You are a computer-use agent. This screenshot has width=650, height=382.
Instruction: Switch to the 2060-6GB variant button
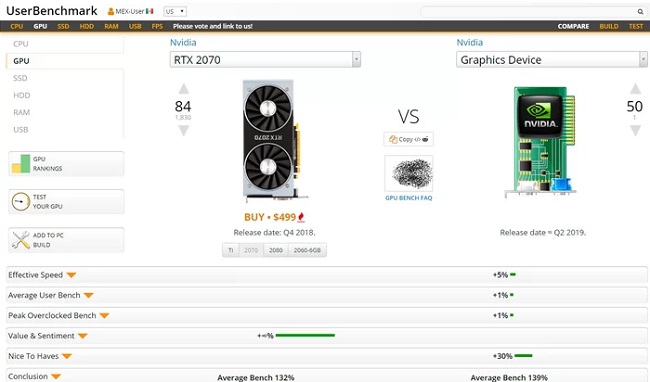(x=307, y=250)
